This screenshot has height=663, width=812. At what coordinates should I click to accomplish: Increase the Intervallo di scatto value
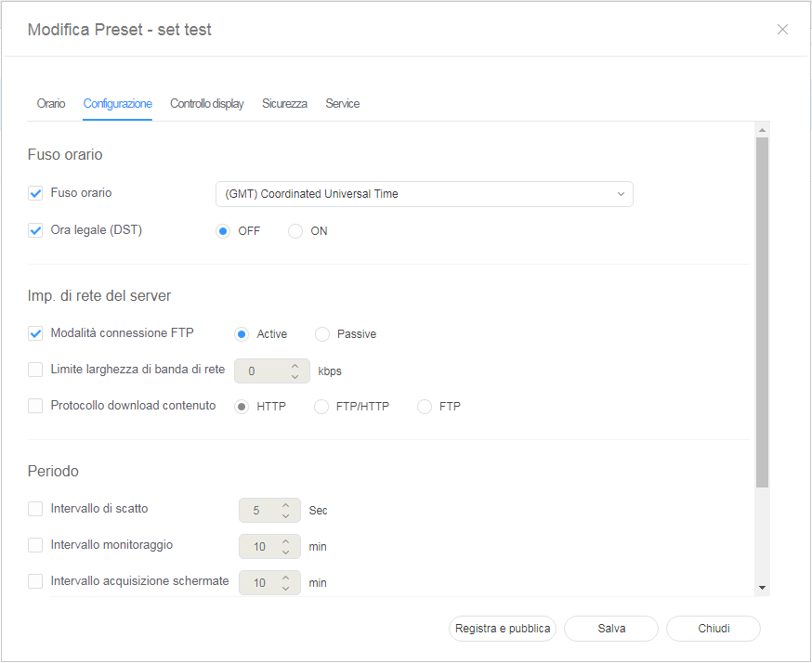286,505
